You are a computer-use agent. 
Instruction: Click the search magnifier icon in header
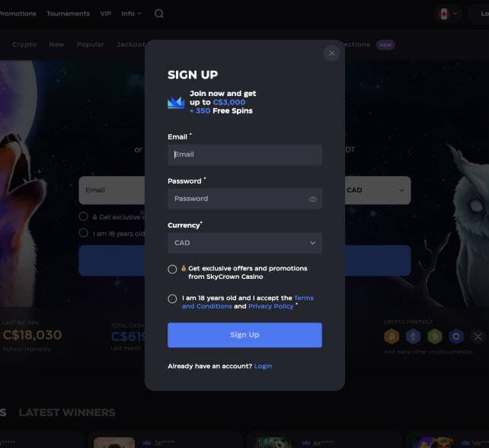click(159, 14)
